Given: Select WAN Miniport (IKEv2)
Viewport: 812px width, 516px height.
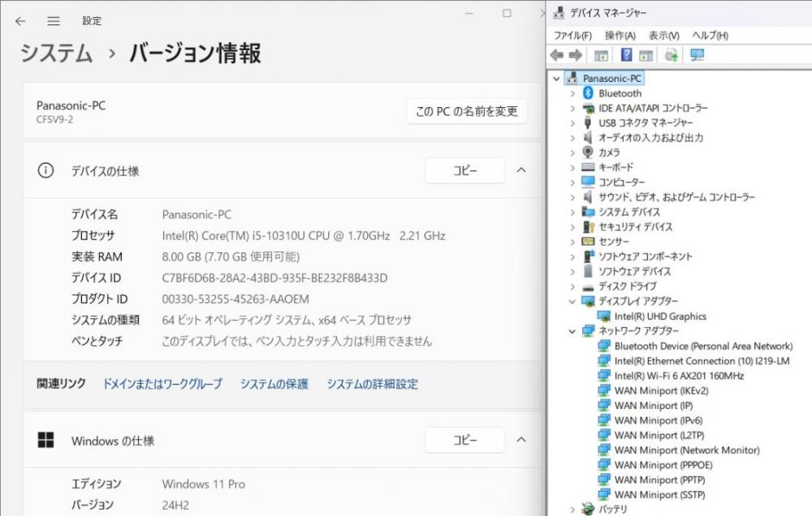Looking at the screenshot, I should pyautogui.click(x=661, y=391).
